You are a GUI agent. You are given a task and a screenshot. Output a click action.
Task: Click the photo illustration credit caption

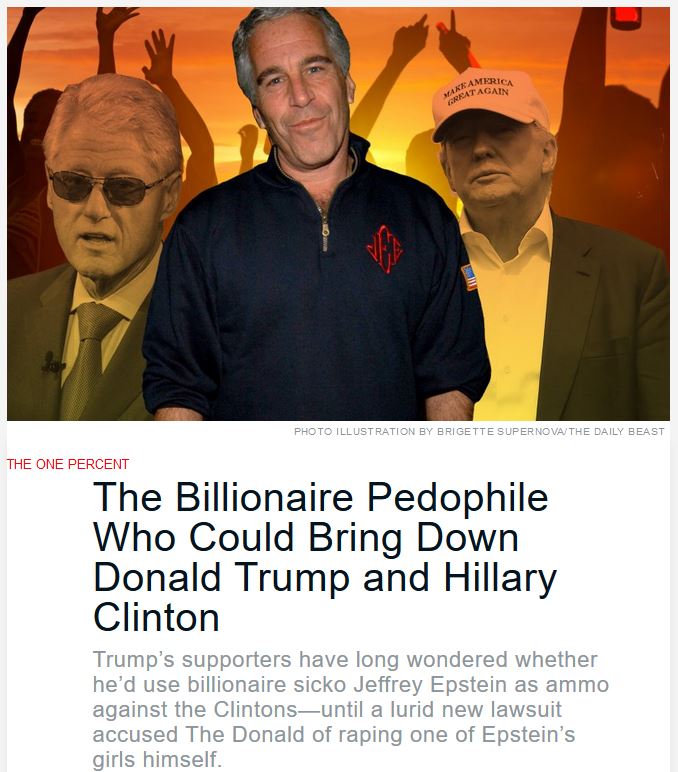click(479, 431)
